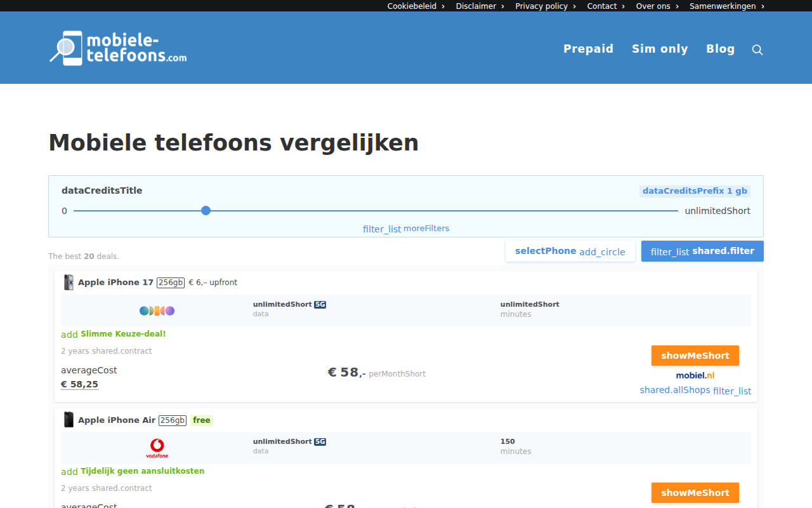The image size is (812, 508).
Task: Click the 256gb tag on iPhone Air
Action: [173, 420]
